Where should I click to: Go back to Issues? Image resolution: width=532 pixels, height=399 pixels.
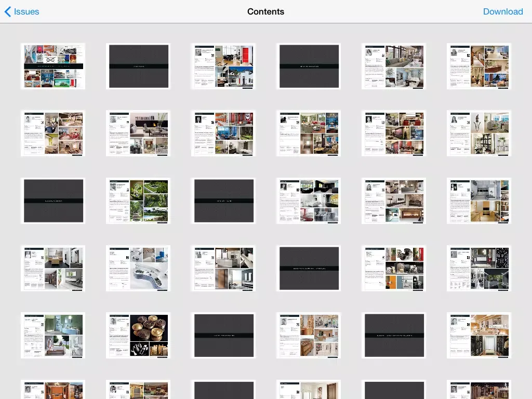pos(22,11)
